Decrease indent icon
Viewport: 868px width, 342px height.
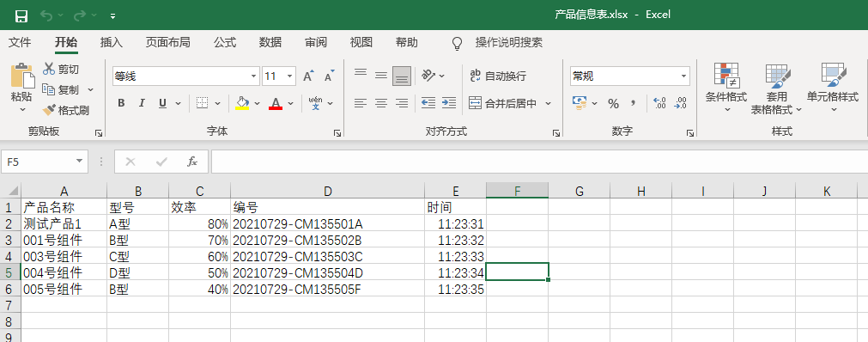point(428,103)
